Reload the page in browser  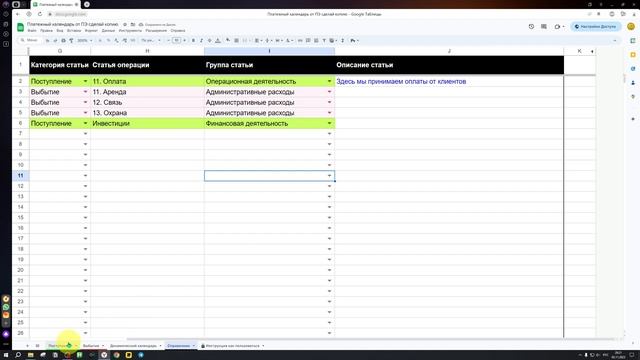click(x=40, y=14)
